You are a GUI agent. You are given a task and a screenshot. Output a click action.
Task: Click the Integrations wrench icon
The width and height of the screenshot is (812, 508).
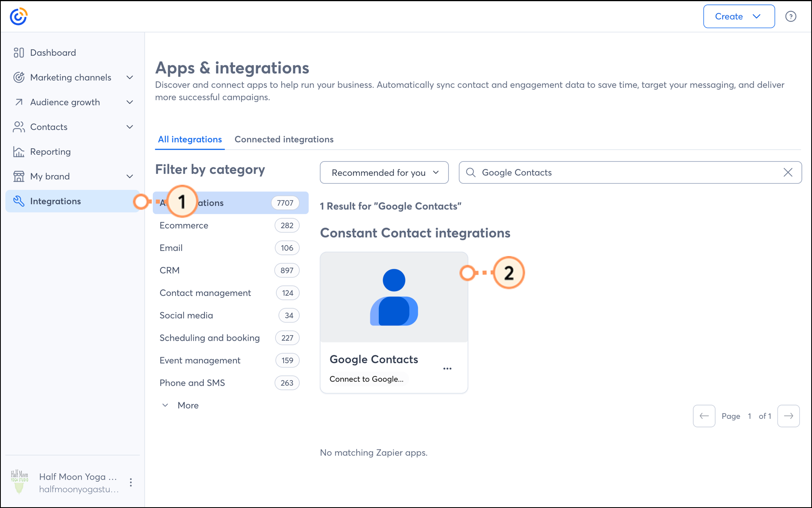point(19,201)
